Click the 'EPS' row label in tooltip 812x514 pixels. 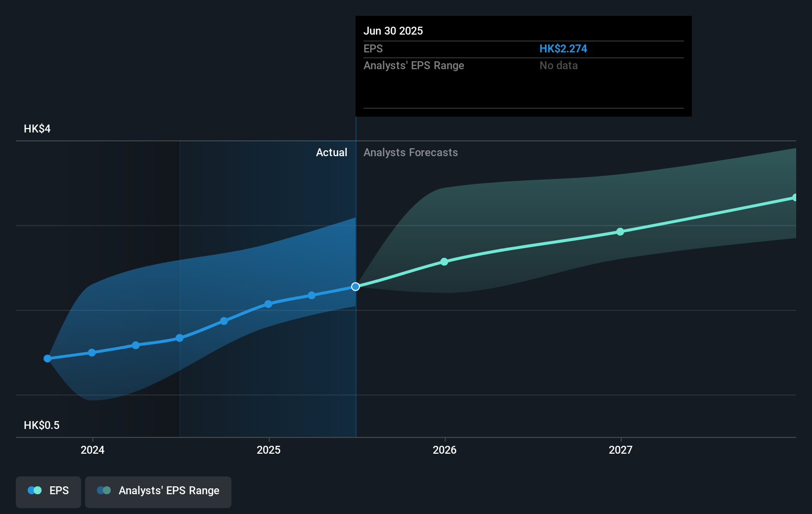pos(373,48)
